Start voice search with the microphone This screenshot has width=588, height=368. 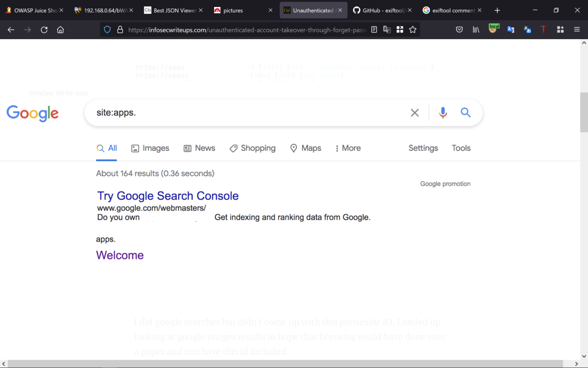click(x=443, y=113)
